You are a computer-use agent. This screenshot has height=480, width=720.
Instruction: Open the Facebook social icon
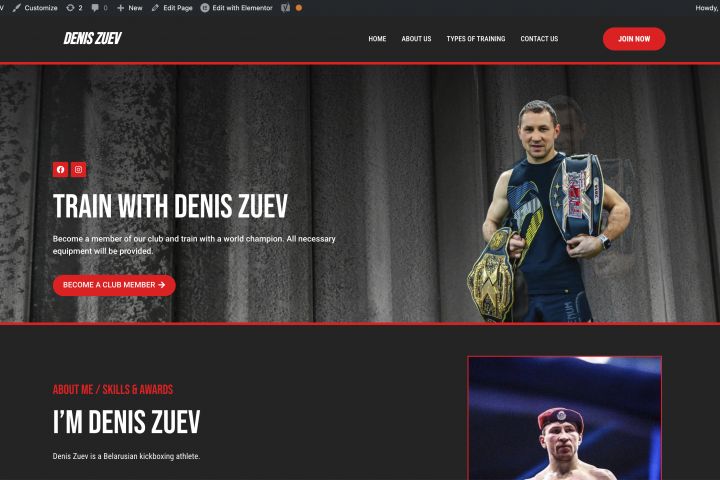click(x=61, y=169)
